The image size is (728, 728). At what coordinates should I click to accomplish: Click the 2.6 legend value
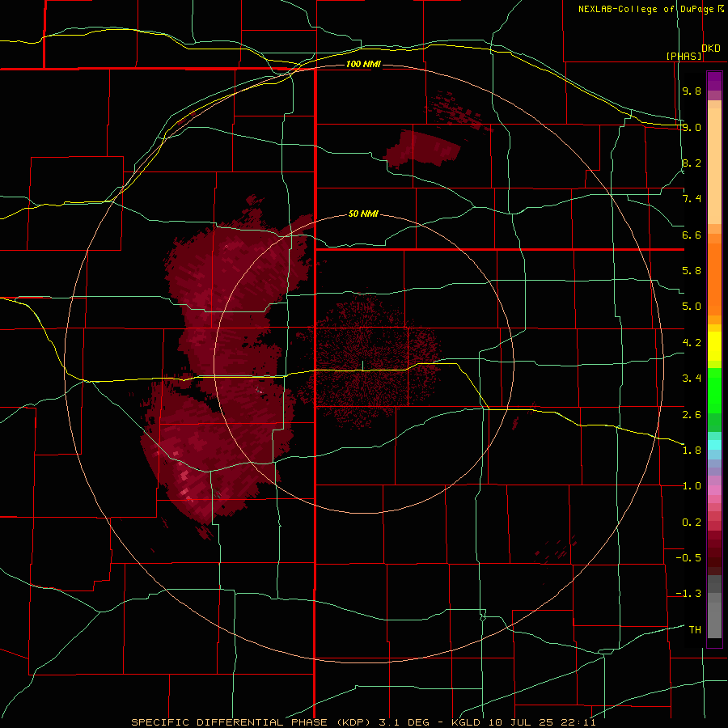692,414
